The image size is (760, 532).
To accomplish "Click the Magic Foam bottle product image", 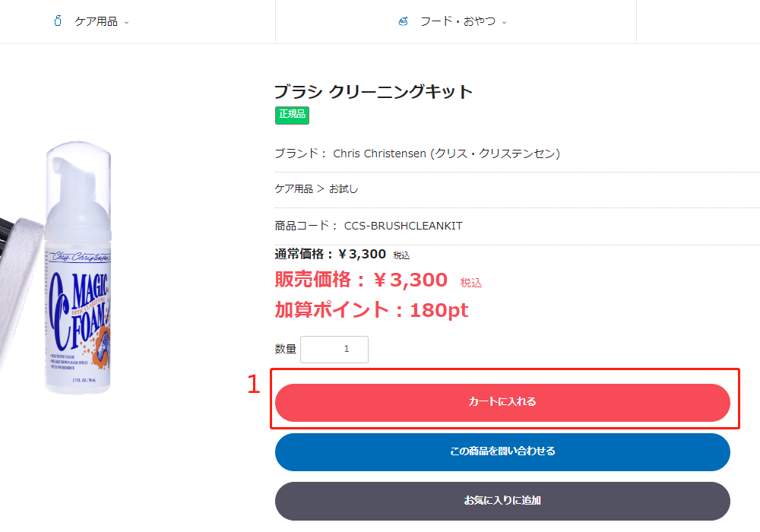I will (81, 274).
